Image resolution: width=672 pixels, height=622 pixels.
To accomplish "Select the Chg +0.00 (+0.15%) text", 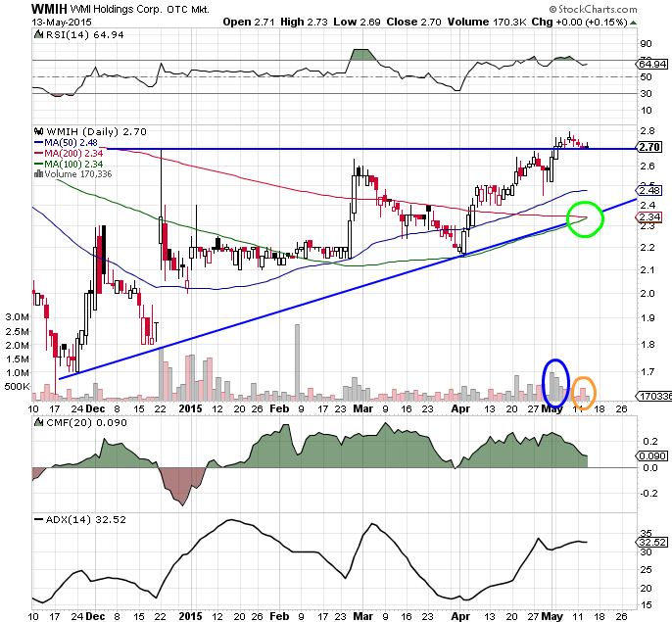I will pyautogui.click(x=580, y=22).
